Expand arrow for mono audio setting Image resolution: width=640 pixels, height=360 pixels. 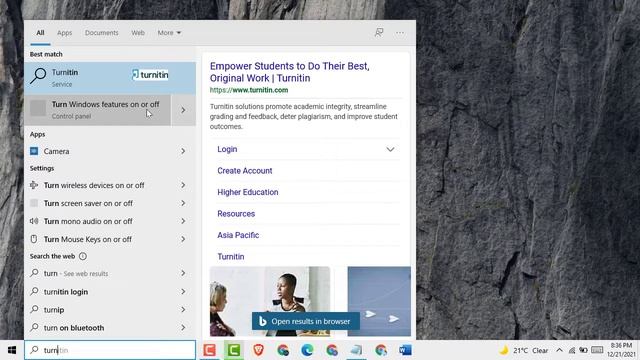tap(183, 221)
